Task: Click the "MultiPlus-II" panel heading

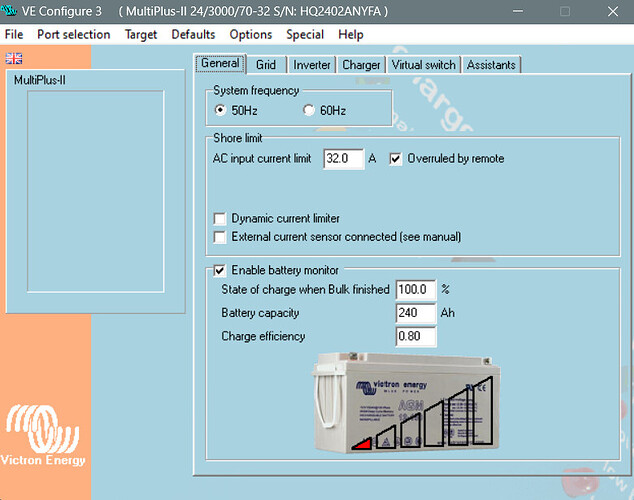Action: click(x=40, y=80)
